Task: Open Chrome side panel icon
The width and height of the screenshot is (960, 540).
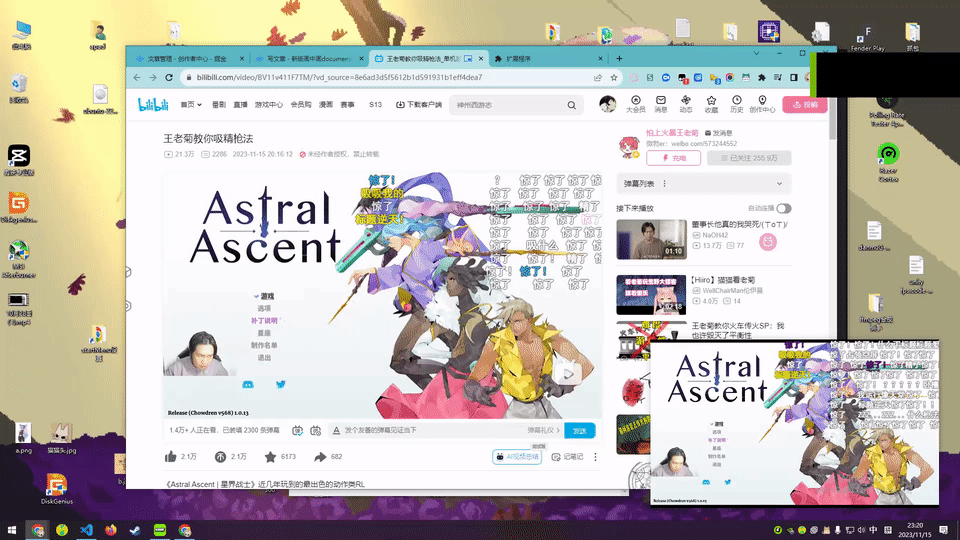Action: (793, 78)
